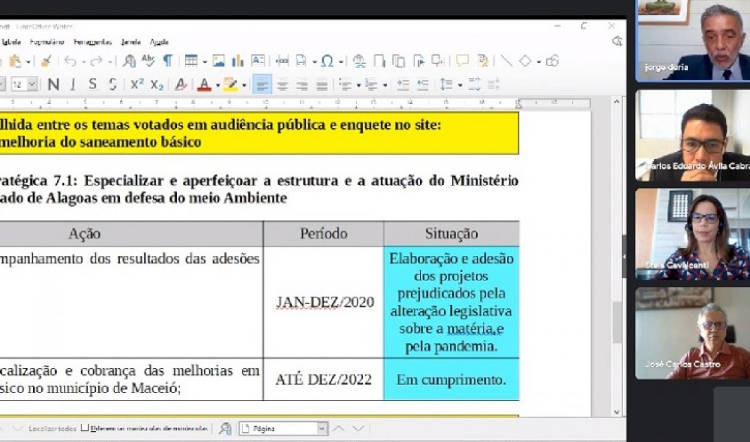Click the 'Em cumprimento.' table cell
750x442 pixels.
[450, 380]
